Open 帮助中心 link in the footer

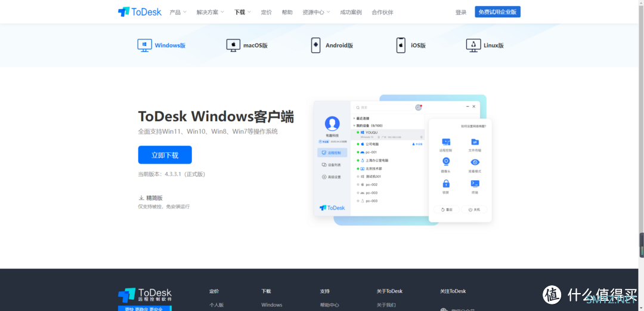329,305
